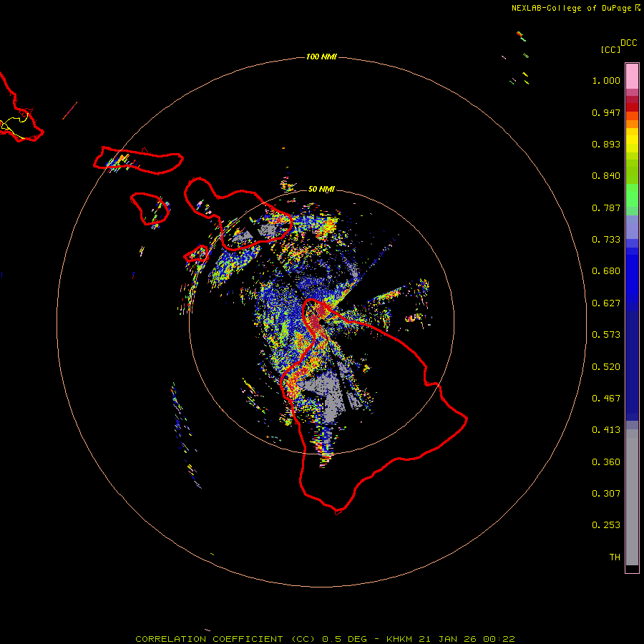Click the 1.000 color scale value

[606, 80]
